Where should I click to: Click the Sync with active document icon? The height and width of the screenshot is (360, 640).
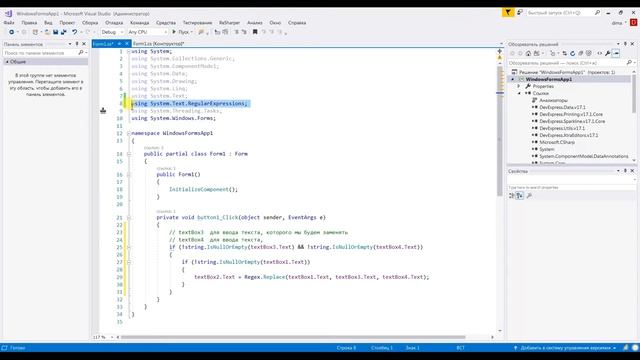click(x=564, y=53)
